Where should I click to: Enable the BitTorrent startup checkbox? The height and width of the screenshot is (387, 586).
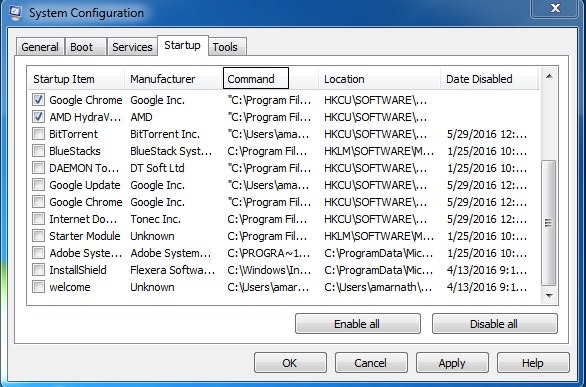click(x=38, y=134)
